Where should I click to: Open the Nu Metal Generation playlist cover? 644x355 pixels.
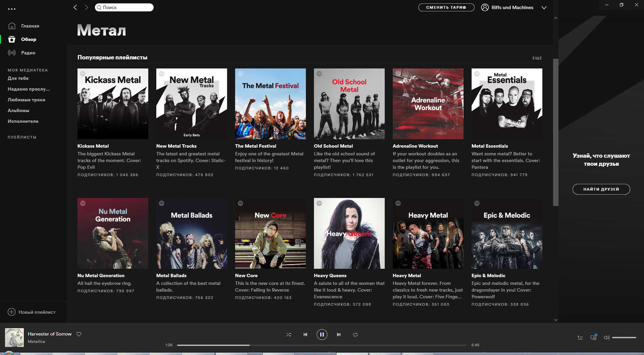point(112,233)
